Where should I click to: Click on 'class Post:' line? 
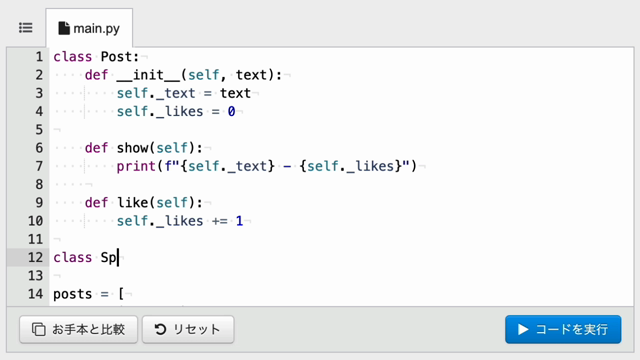coord(96,57)
